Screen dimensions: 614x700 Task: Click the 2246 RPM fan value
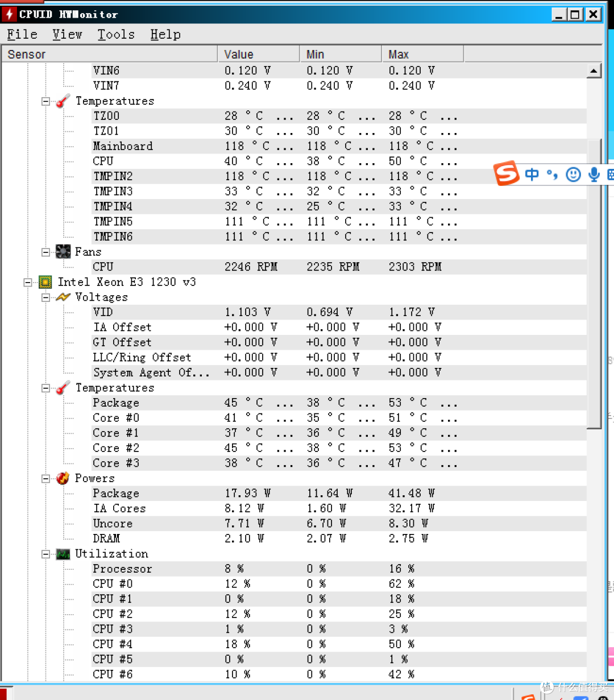coord(251,267)
